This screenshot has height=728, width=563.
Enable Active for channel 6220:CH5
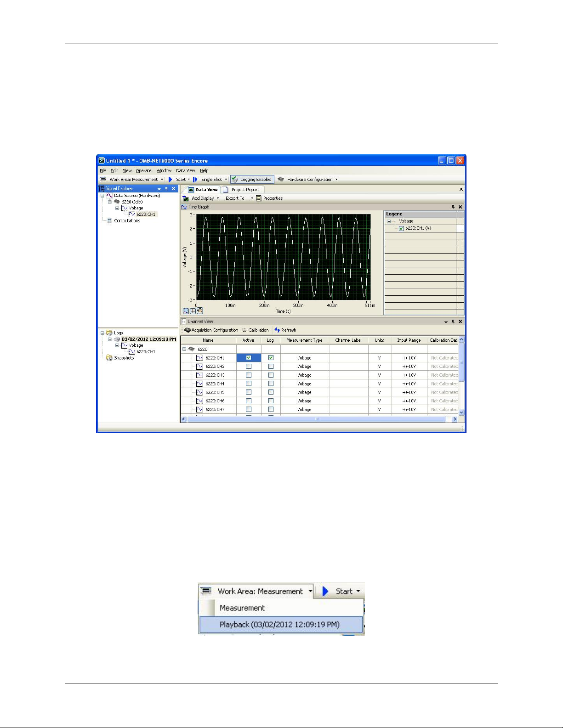coord(249,392)
